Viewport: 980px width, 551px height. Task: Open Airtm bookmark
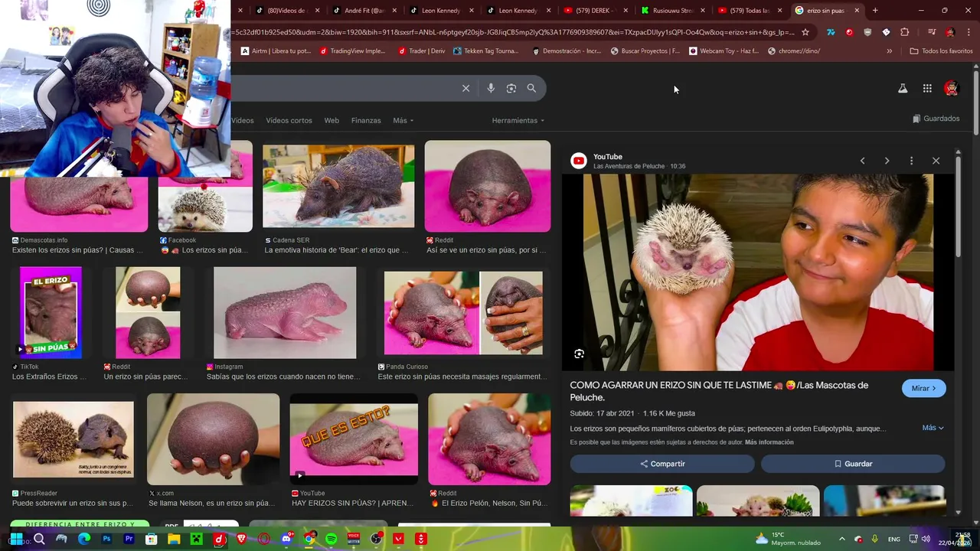pyautogui.click(x=276, y=51)
